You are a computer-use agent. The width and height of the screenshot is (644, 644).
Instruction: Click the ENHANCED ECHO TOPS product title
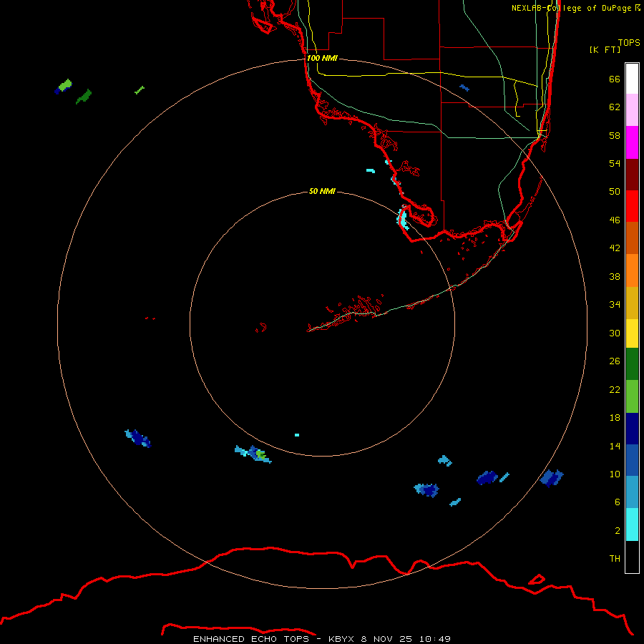251,639
